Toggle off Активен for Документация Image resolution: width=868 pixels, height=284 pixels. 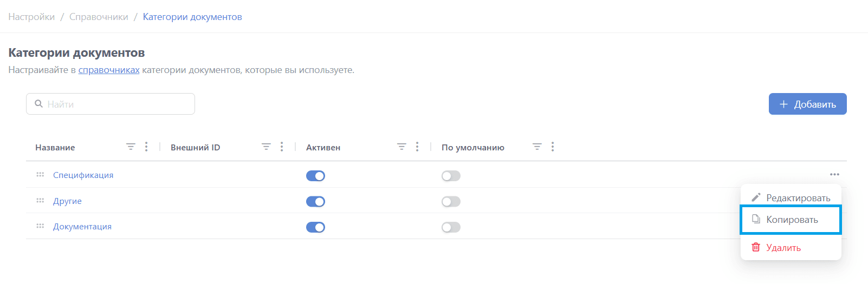coord(315,227)
